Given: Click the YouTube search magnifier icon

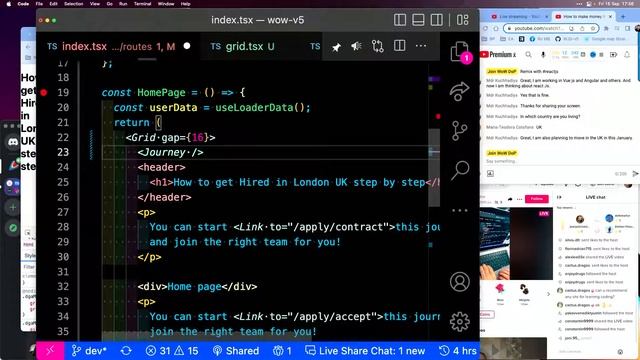Looking at the screenshot, I should coord(528,54).
